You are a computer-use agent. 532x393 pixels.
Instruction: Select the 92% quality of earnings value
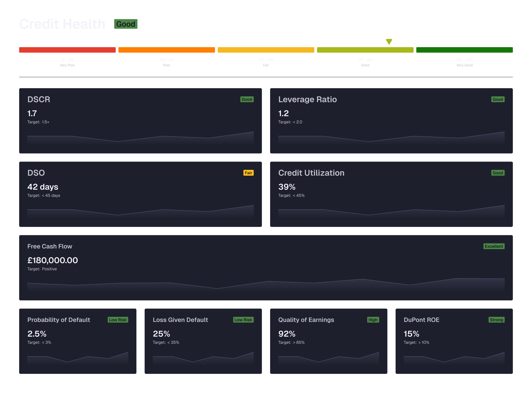coord(287,334)
